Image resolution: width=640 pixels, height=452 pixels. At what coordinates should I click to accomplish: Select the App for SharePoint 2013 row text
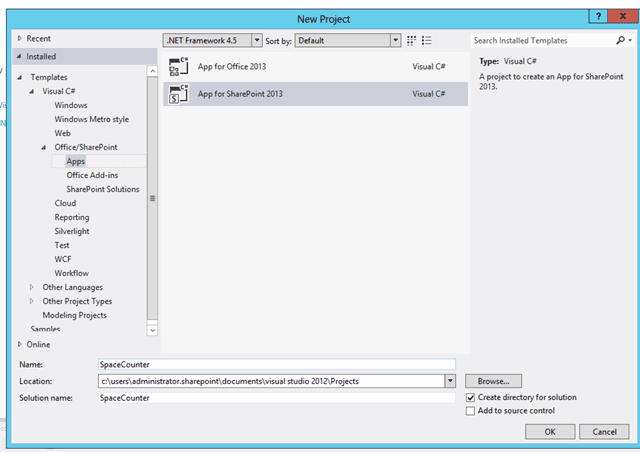240,94
